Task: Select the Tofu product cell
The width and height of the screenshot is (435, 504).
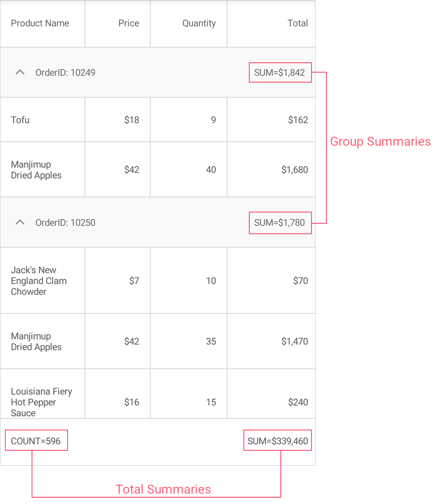Action: point(21,120)
